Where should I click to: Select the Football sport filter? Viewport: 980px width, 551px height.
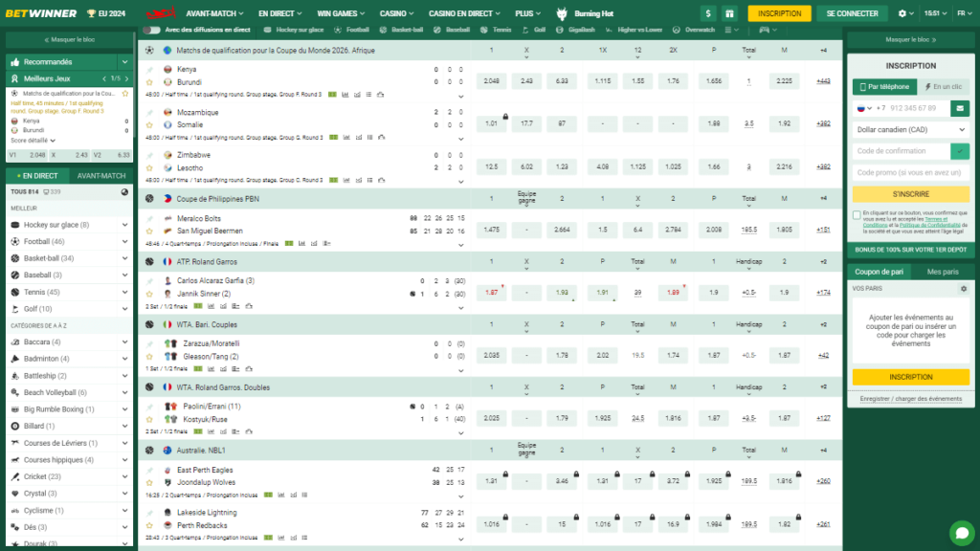pyautogui.click(x=352, y=30)
